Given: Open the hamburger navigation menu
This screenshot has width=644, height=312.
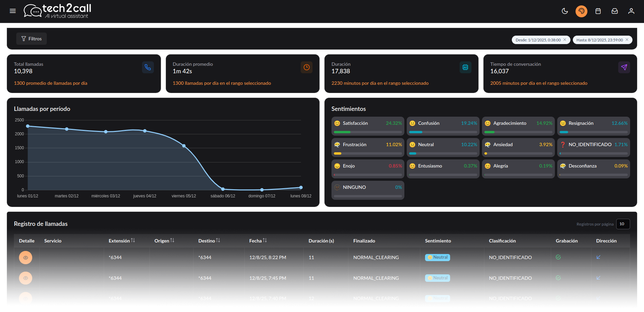Looking at the screenshot, I should (x=13, y=11).
